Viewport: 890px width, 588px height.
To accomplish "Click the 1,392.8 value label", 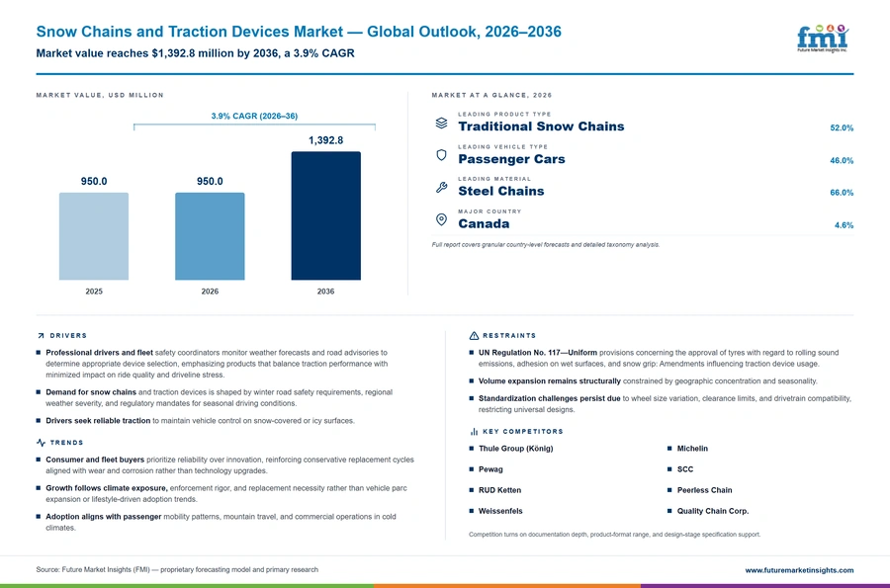I will click(325, 140).
